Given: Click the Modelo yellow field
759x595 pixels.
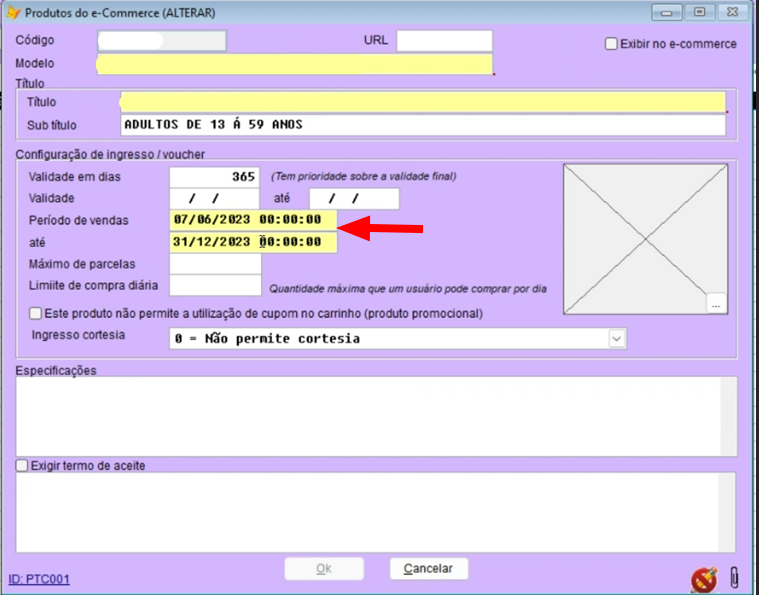Looking at the screenshot, I should click(294, 64).
